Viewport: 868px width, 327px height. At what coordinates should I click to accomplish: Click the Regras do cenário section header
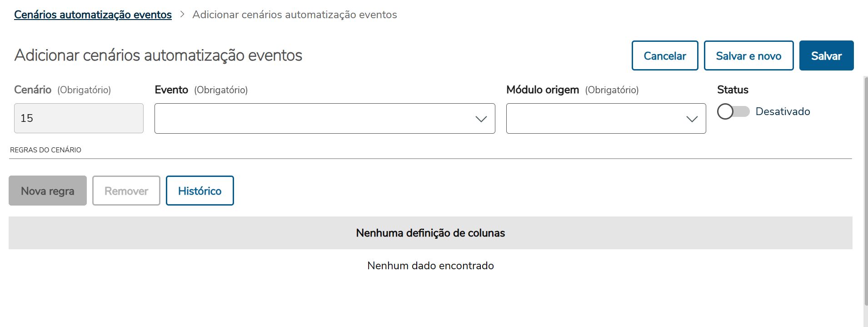pyautogui.click(x=45, y=150)
